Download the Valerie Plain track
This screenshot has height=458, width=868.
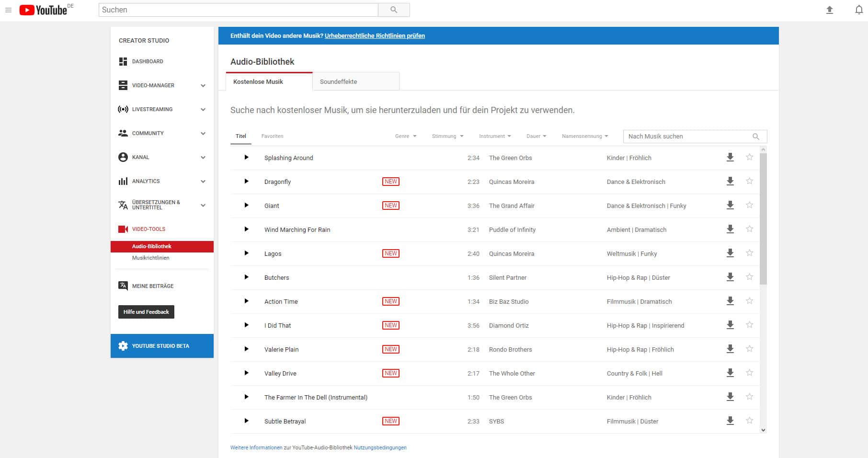(x=730, y=349)
